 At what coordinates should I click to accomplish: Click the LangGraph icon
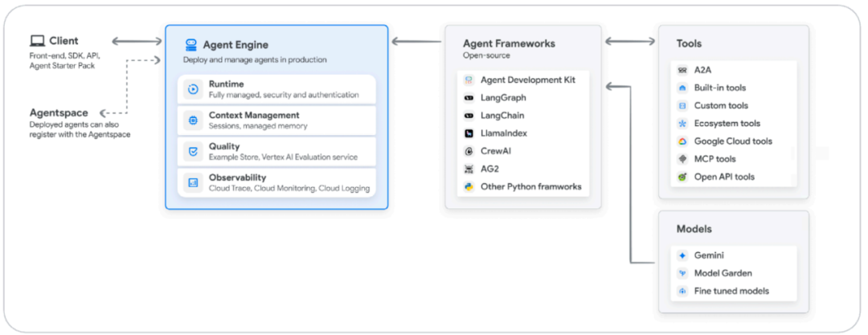(469, 97)
